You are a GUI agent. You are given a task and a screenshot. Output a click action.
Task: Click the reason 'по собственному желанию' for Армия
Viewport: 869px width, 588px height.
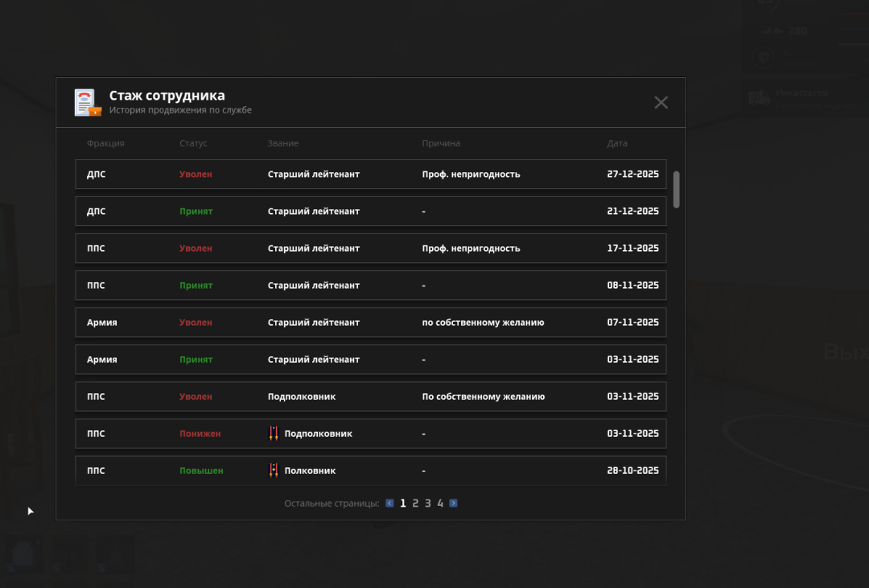483,323
